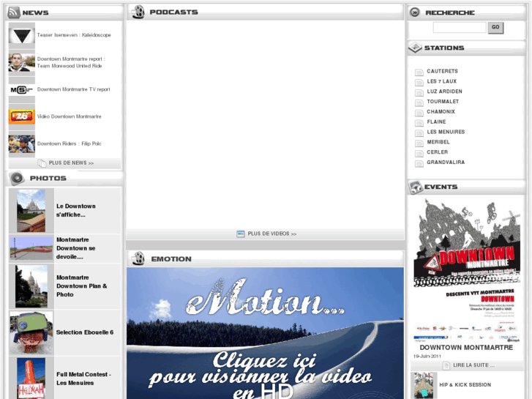Viewport: 532px width, 399px height.
Task: Click the film reel icon beside Podcasts
Action: pos(138,12)
